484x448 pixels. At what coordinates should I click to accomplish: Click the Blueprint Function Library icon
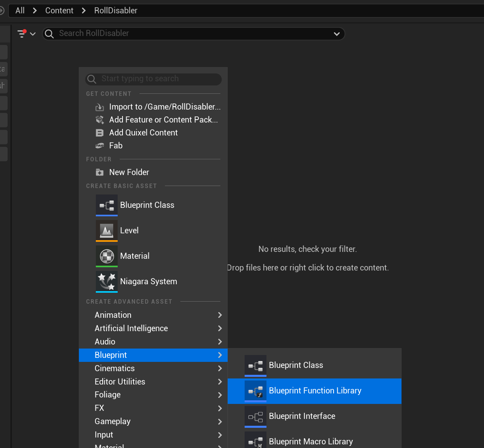point(256,391)
